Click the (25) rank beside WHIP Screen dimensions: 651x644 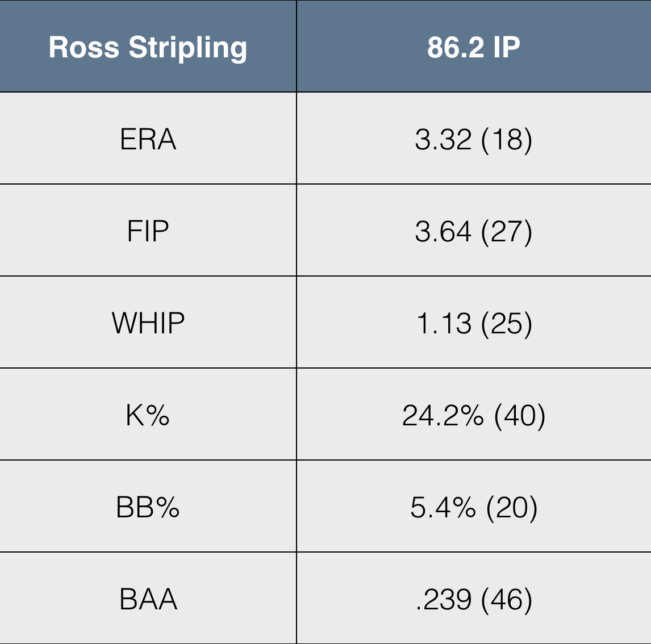click(x=507, y=323)
